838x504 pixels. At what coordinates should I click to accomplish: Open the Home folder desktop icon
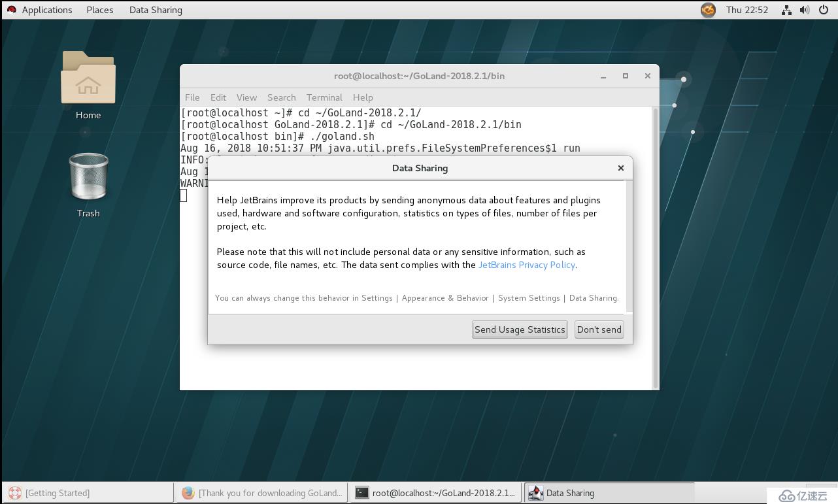[88, 86]
